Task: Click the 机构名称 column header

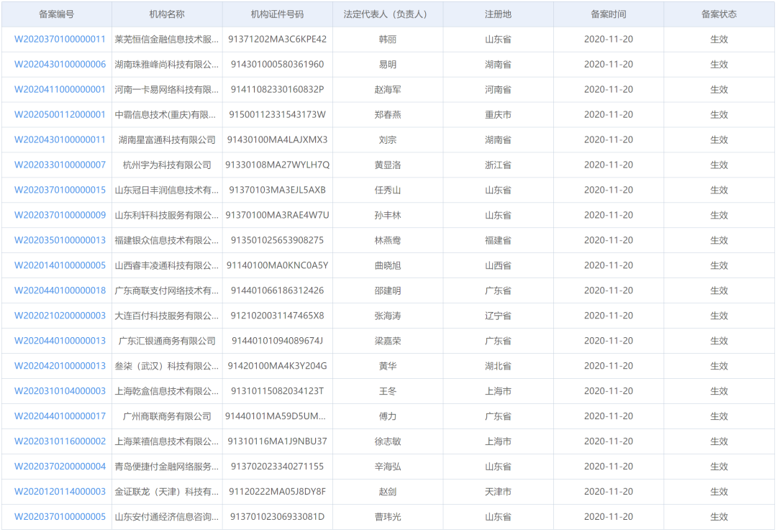Action: coord(167,14)
